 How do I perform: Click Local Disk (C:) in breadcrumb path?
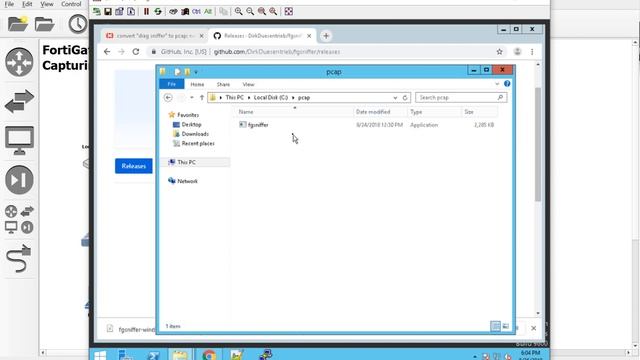(271, 98)
